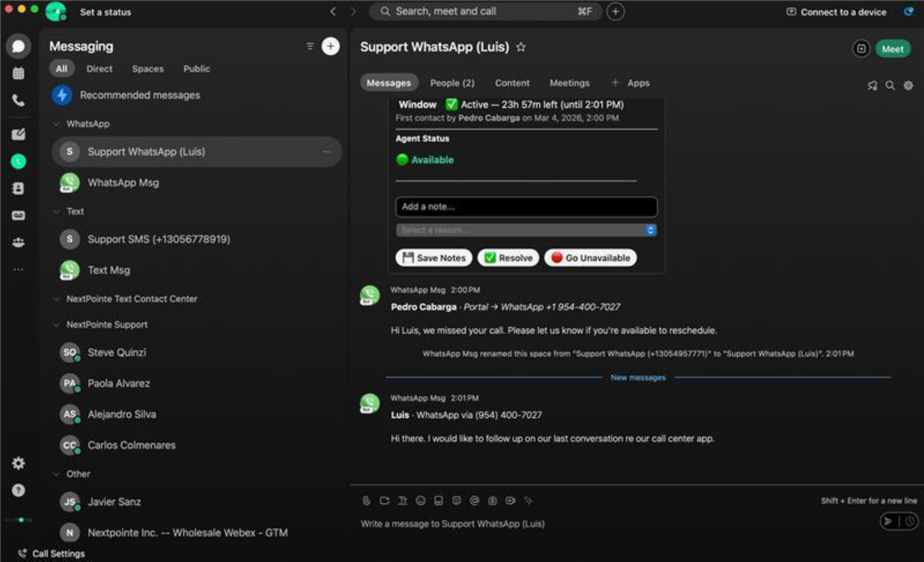Image resolution: width=924 pixels, height=562 pixels.
Task: Click the plus button in Messaging header
Action: click(331, 46)
